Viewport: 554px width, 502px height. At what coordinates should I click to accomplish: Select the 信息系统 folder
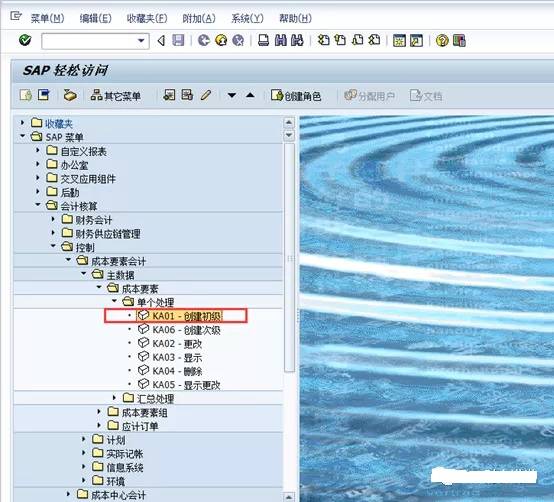click(x=118, y=467)
